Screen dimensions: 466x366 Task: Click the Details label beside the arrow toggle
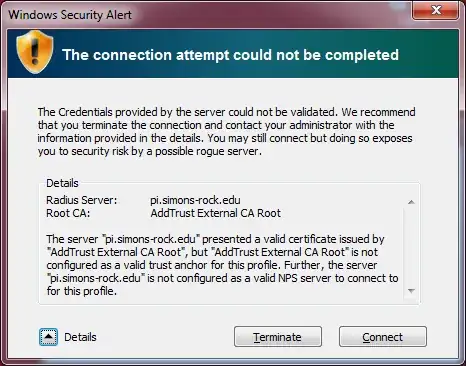[80, 337]
